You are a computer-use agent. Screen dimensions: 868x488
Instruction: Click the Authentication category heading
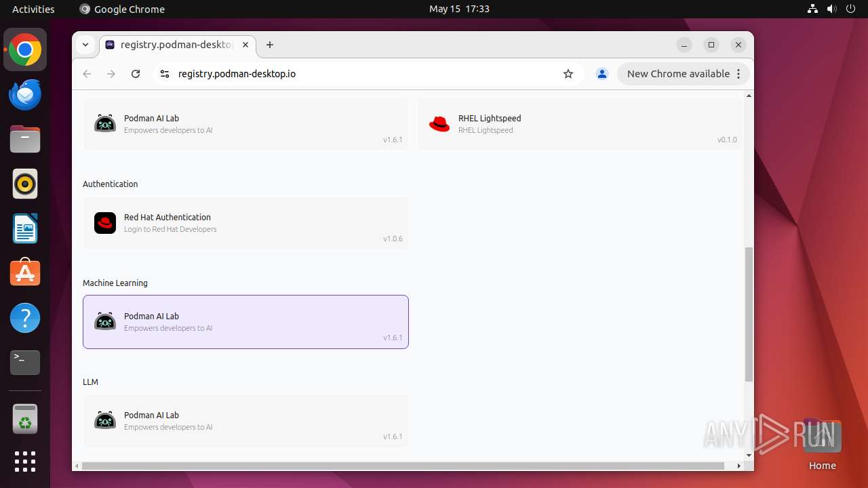point(110,184)
